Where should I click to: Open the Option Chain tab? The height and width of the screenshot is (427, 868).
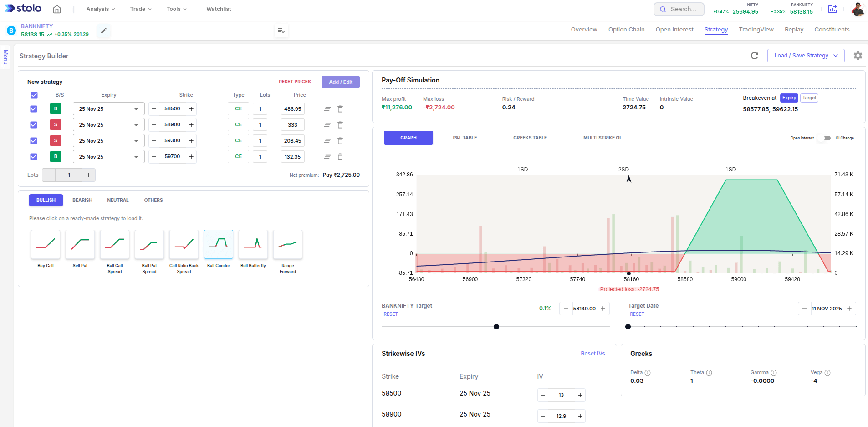pyautogui.click(x=626, y=30)
